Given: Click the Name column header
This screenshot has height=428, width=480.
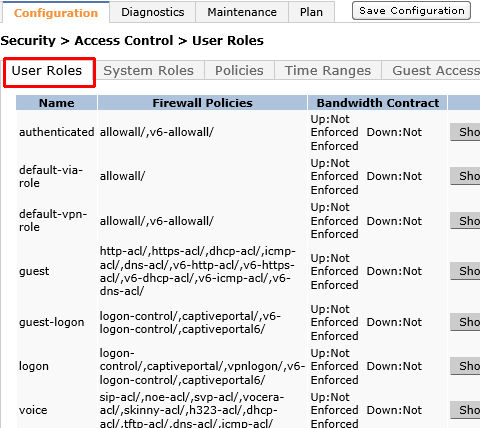Looking at the screenshot, I should pyautogui.click(x=57, y=103).
